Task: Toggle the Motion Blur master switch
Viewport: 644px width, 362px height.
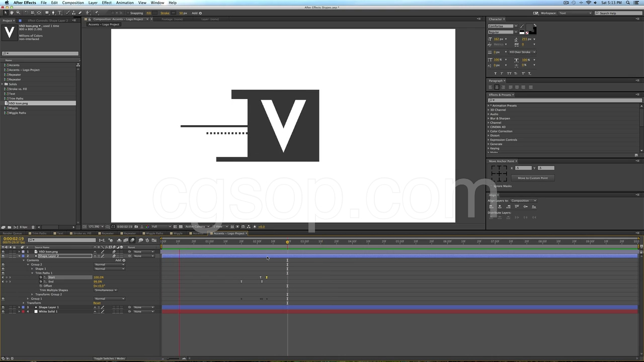Action: tap(133, 240)
